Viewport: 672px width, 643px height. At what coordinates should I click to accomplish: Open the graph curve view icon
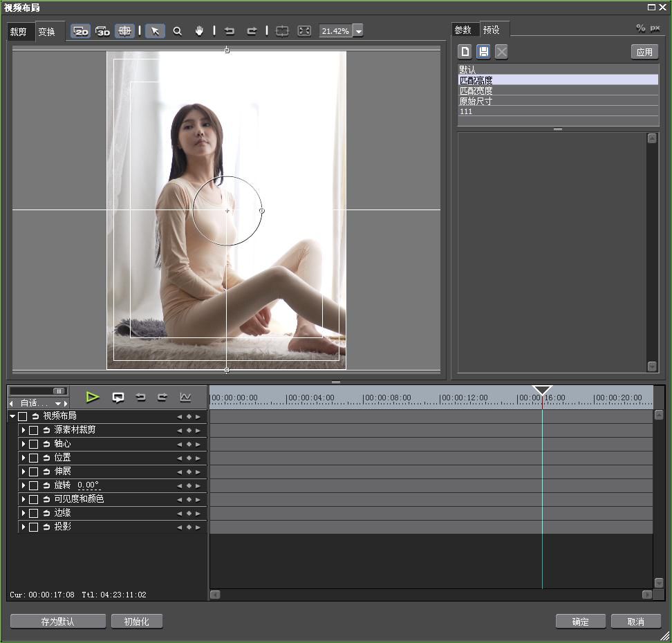click(x=185, y=397)
